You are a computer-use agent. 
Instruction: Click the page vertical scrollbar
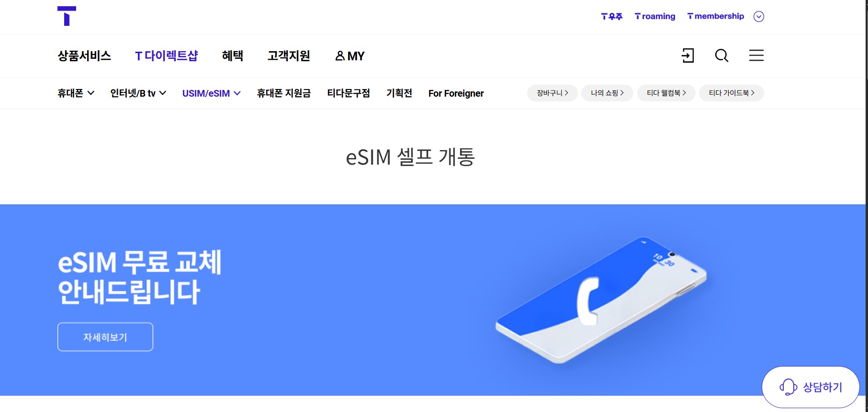866,206
